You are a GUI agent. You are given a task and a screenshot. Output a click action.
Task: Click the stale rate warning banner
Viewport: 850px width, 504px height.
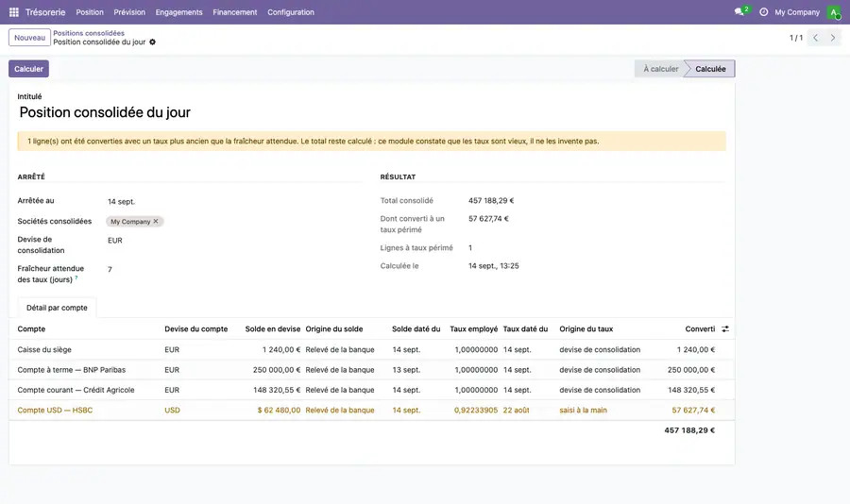pos(371,141)
